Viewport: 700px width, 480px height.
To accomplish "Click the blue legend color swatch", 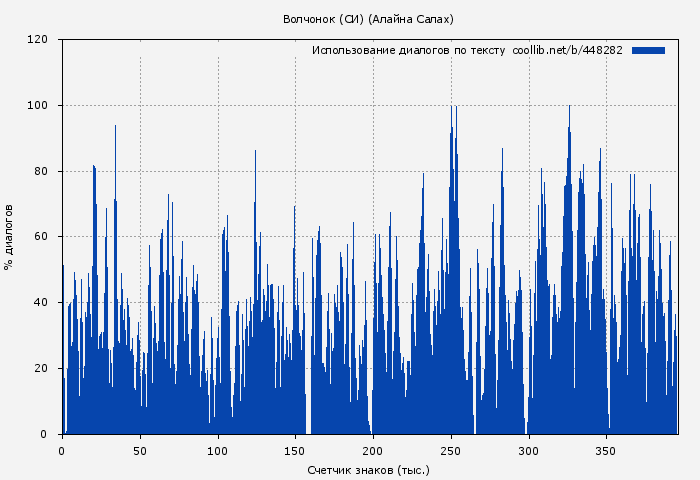I will click(x=648, y=50).
